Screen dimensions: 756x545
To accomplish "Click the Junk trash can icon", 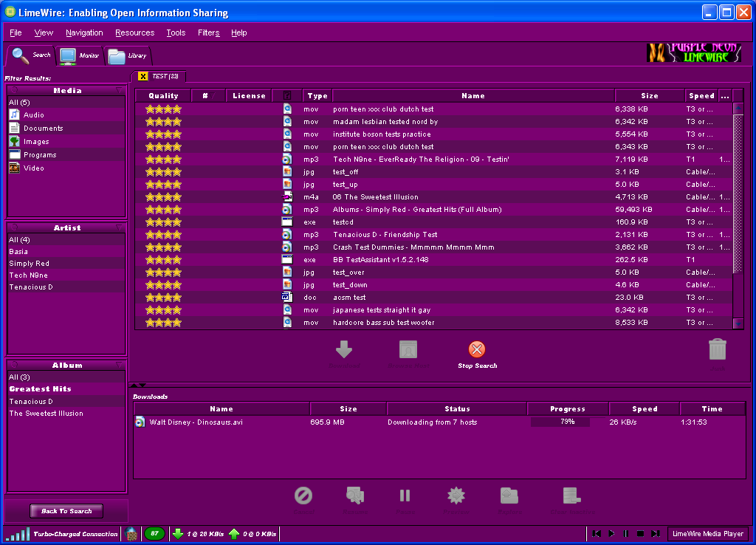I will (717, 349).
